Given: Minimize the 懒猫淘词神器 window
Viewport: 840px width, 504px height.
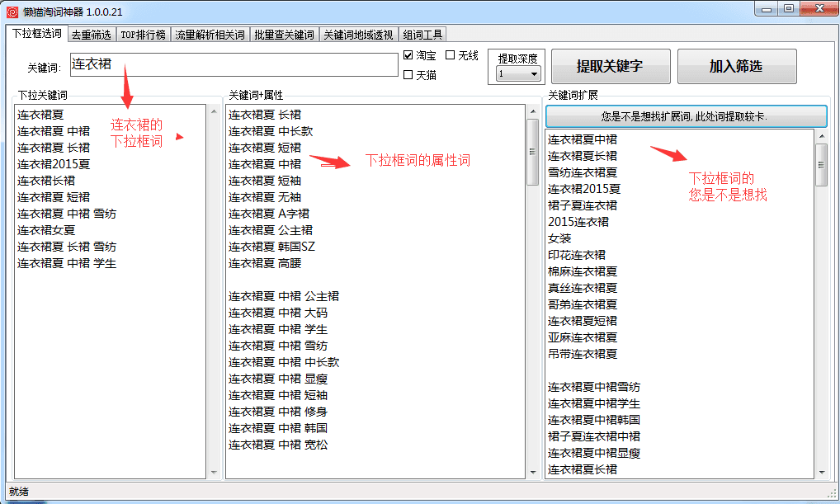Looking at the screenshot, I should [x=767, y=8].
